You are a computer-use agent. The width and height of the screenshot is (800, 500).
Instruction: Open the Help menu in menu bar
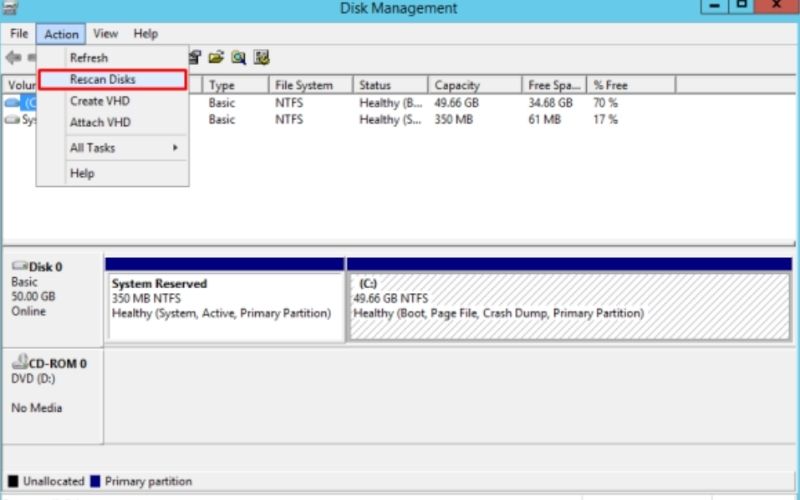145,34
